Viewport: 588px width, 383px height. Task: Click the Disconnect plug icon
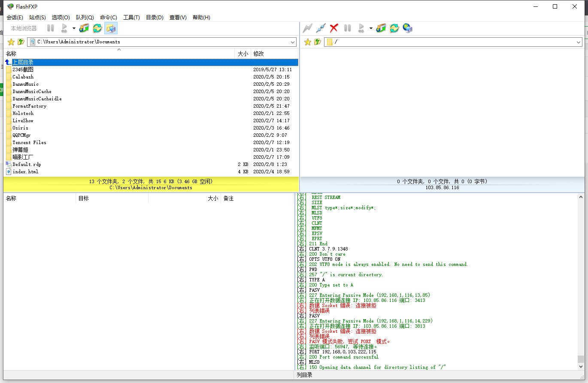[x=321, y=28]
